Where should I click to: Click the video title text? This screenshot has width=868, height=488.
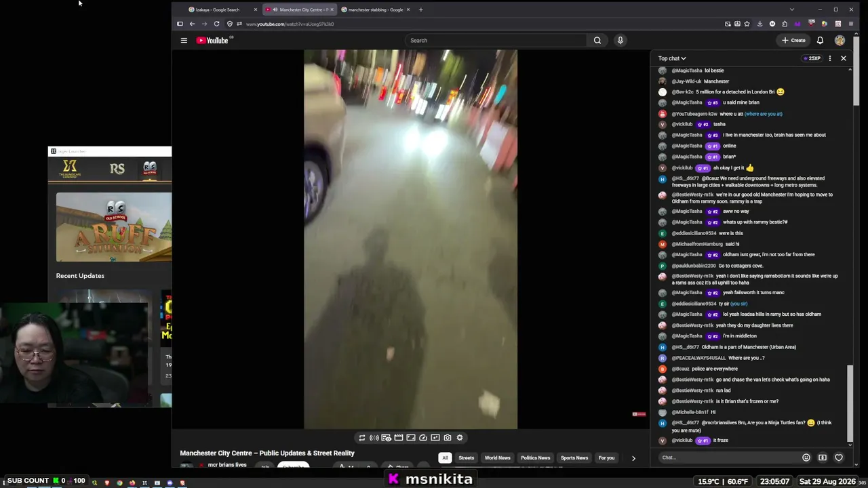[267, 453]
